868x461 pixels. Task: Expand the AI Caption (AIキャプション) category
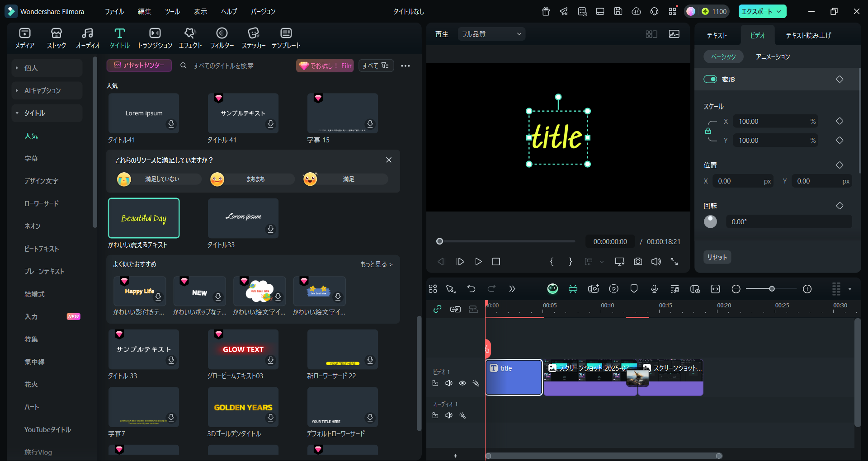click(x=47, y=90)
